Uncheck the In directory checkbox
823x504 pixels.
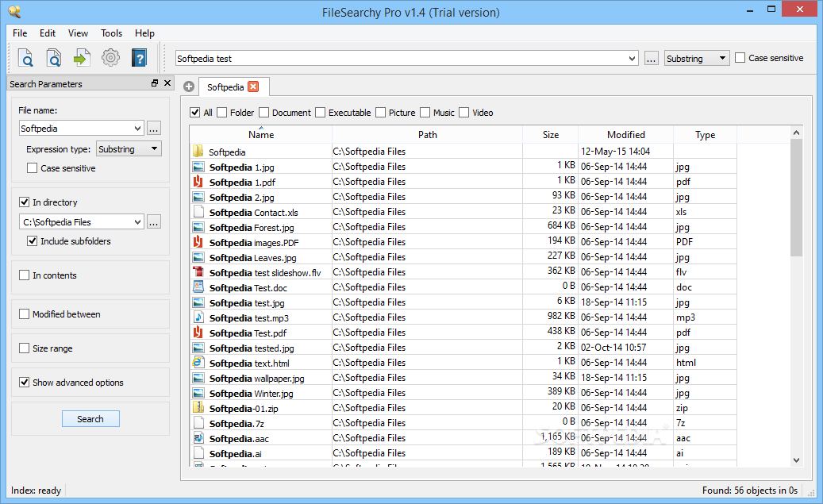[x=24, y=202]
